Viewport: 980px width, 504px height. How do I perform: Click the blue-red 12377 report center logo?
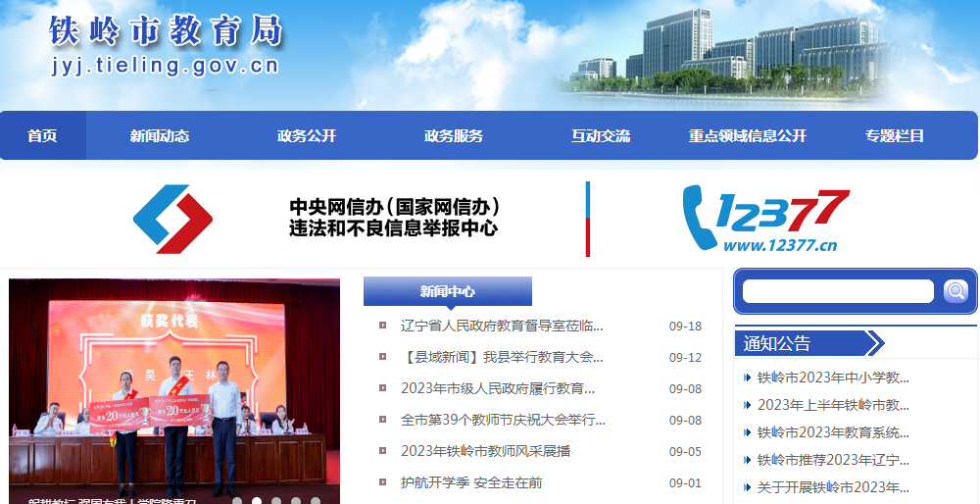[x=173, y=219]
